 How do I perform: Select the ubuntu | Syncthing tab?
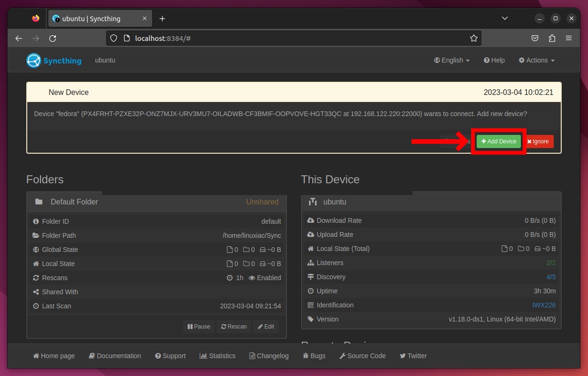[x=100, y=19]
